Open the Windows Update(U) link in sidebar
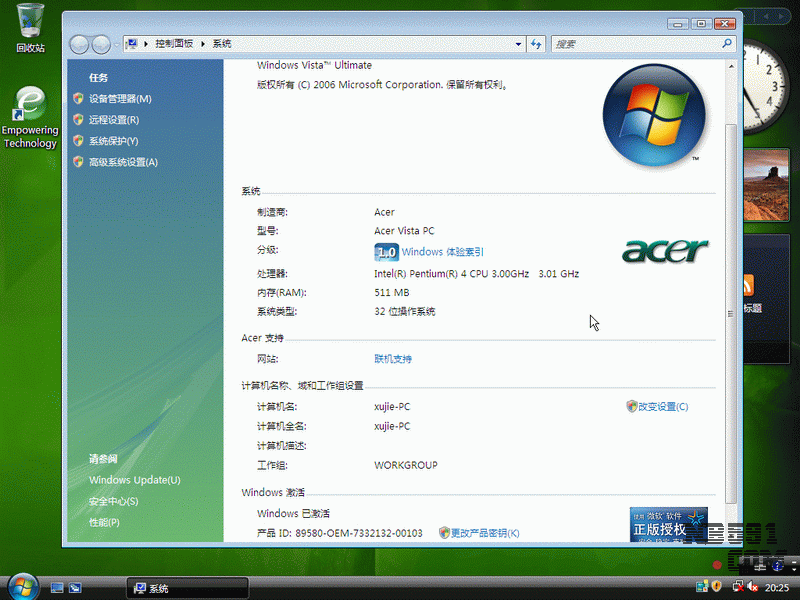The image size is (800, 600). [134, 480]
